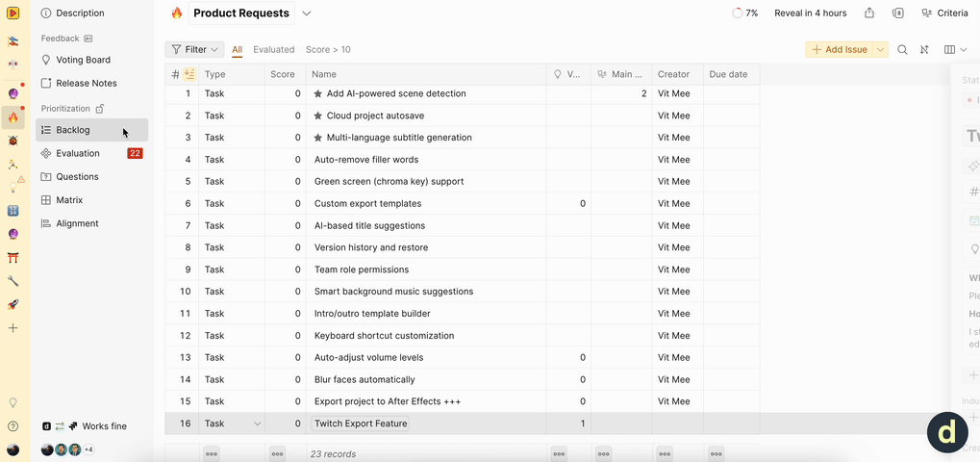
Task: Click the share/export icon
Action: click(869, 13)
